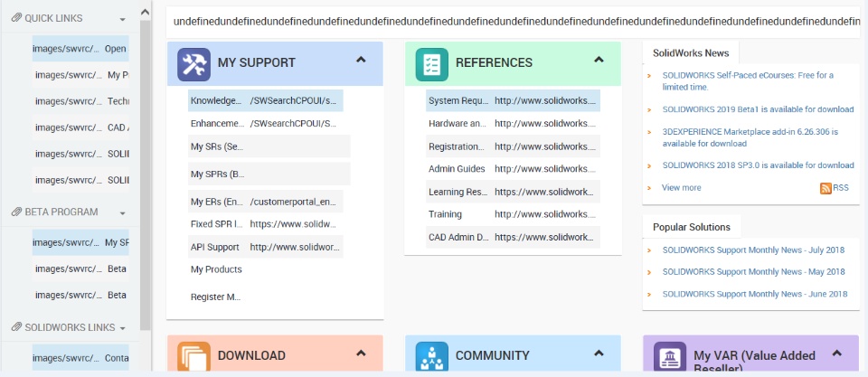Open CAD Admin Dashboard reference

514,237
